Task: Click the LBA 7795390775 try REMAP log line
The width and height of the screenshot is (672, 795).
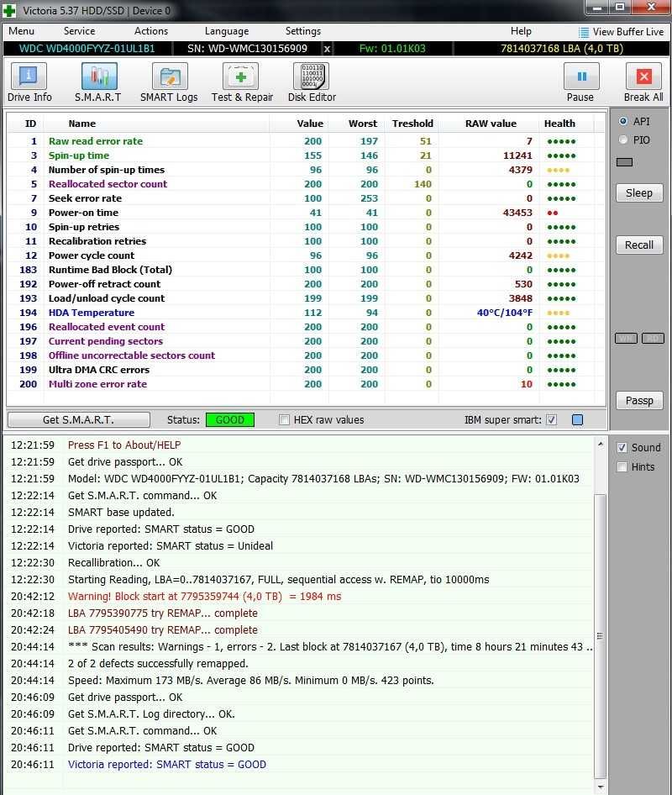Action: (x=163, y=613)
